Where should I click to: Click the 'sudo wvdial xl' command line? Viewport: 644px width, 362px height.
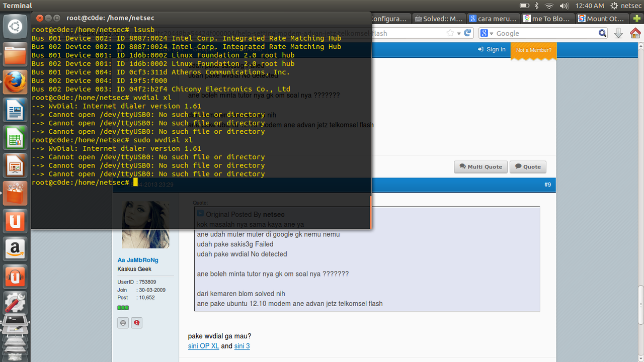112,140
